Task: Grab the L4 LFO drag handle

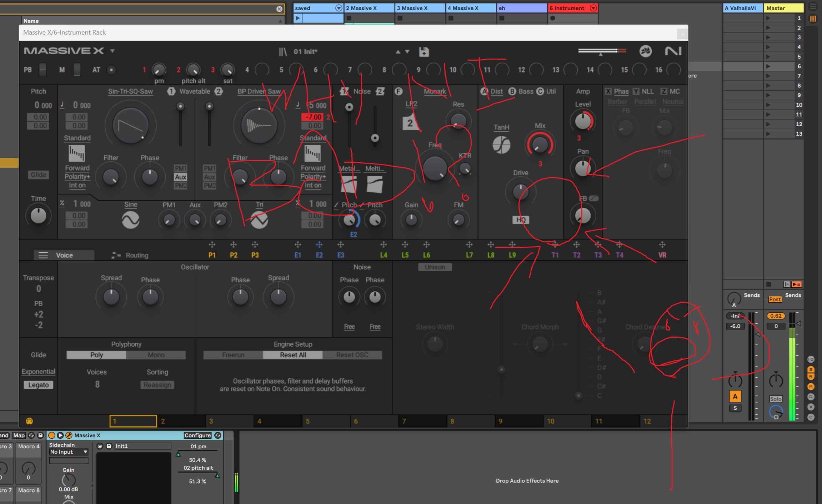Action: [x=384, y=245]
